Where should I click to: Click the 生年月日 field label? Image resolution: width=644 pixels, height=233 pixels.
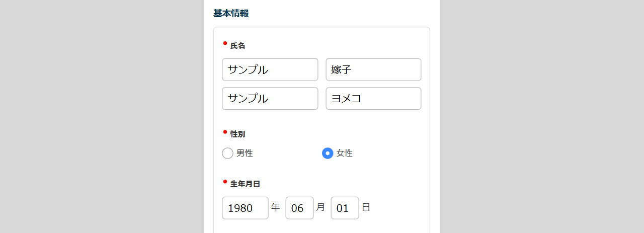pyautogui.click(x=245, y=184)
